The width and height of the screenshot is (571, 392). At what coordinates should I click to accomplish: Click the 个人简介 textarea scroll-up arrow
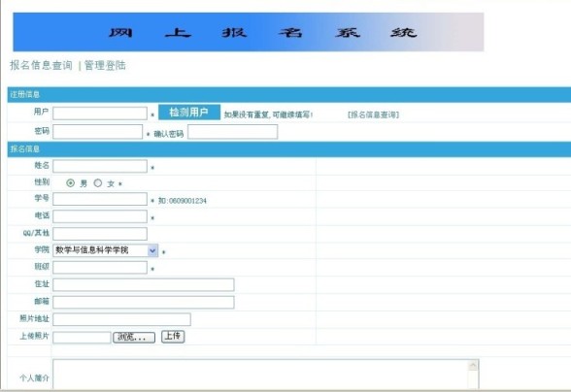pyautogui.click(x=473, y=365)
